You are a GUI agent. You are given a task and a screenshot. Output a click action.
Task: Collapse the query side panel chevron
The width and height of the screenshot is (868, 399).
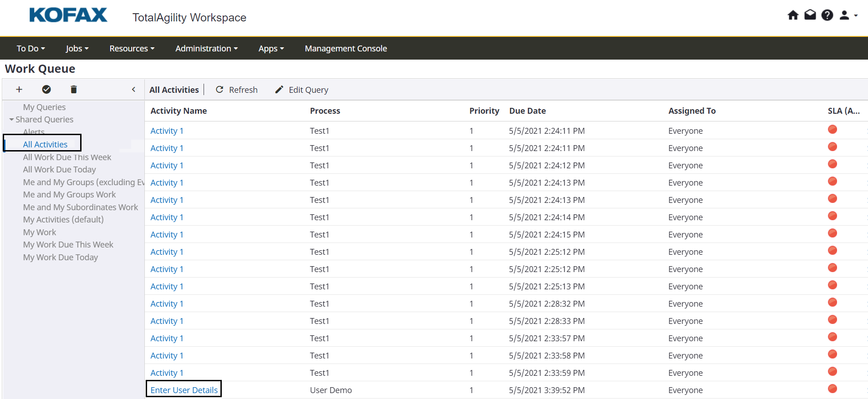click(133, 90)
